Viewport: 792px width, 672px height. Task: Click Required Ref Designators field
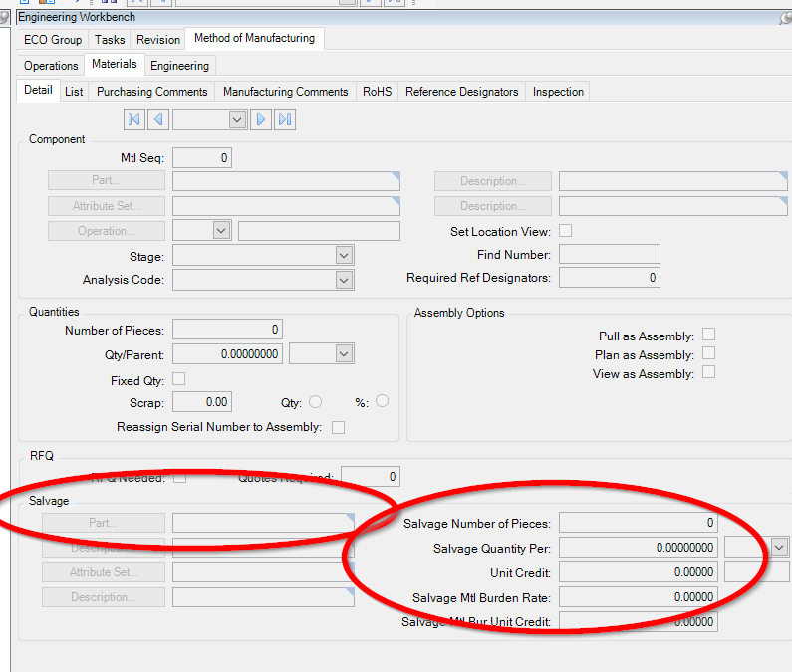click(x=610, y=277)
